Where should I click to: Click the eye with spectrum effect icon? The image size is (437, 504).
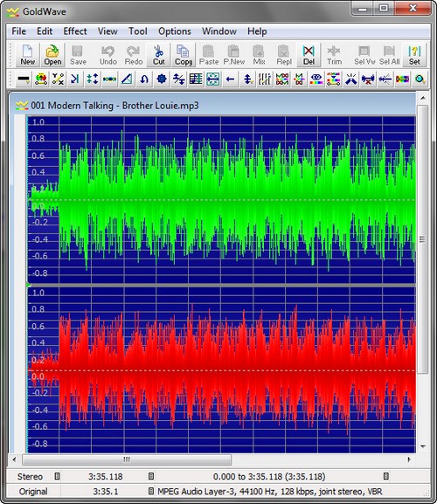(316, 79)
